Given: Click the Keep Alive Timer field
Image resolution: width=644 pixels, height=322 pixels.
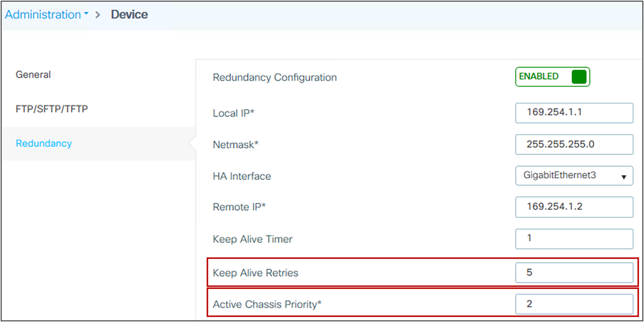Looking at the screenshot, I should [x=574, y=239].
